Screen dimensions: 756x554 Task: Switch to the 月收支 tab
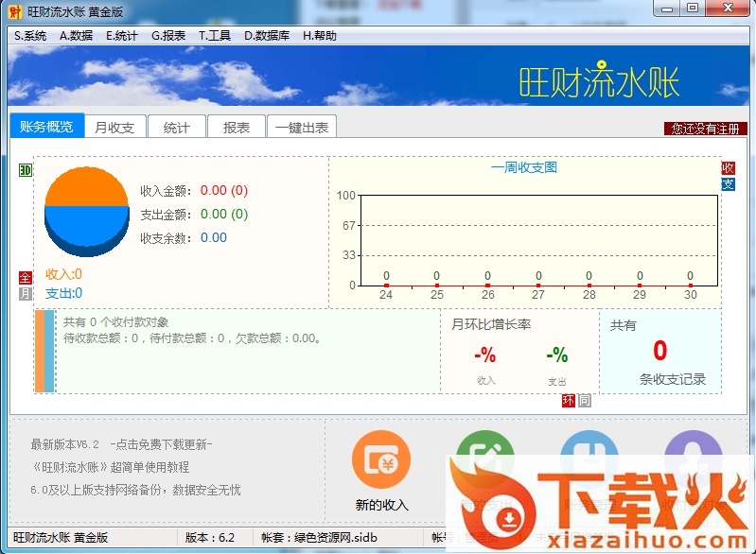(x=114, y=128)
